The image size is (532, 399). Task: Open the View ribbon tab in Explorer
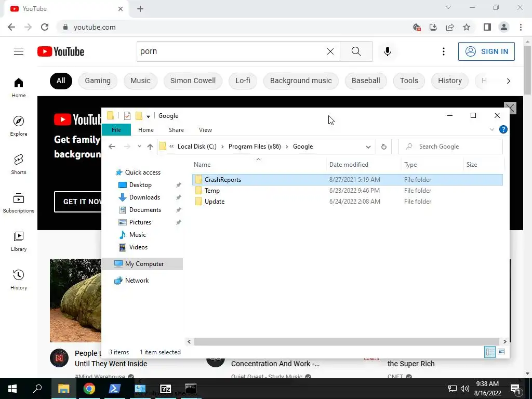[x=205, y=130]
